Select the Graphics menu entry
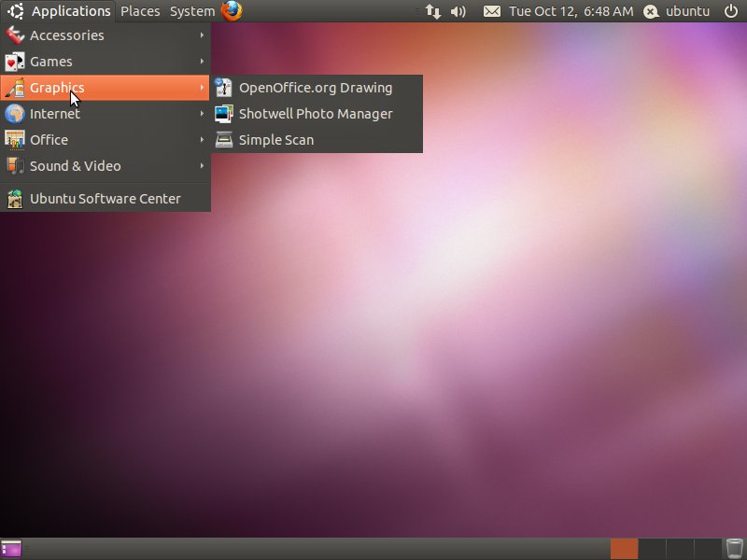This screenshot has width=747, height=560. (106, 88)
